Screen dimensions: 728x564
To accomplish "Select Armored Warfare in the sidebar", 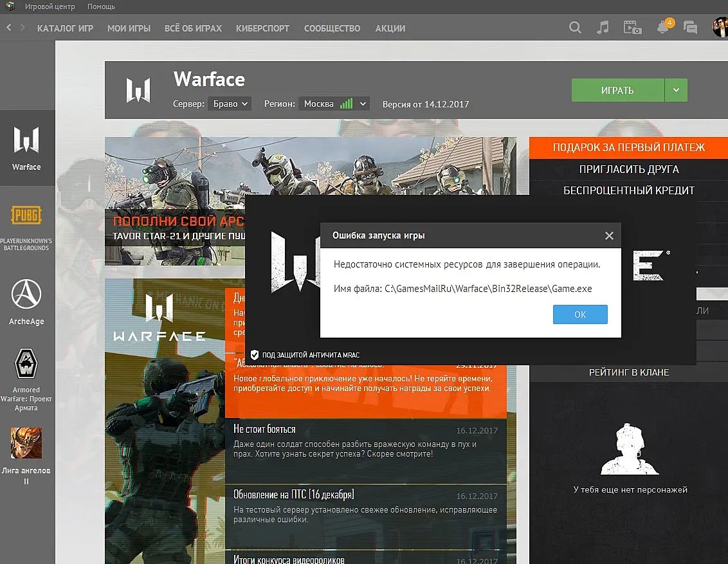I will [x=26, y=379].
